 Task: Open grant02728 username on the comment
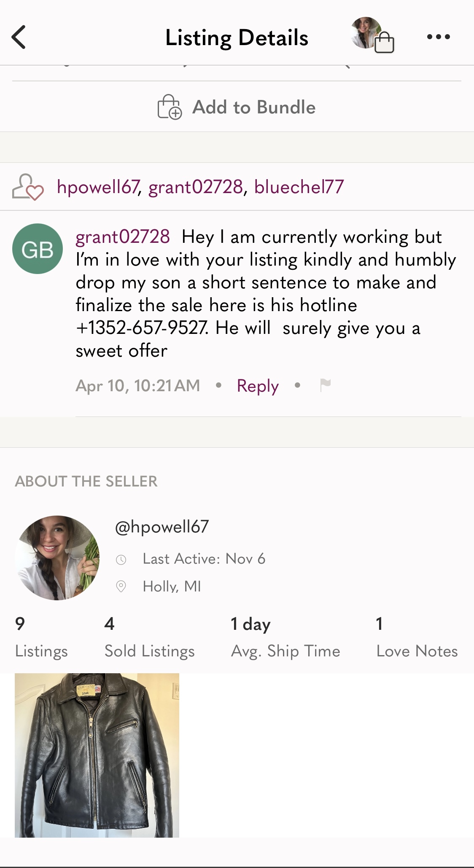pyautogui.click(x=123, y=236)
